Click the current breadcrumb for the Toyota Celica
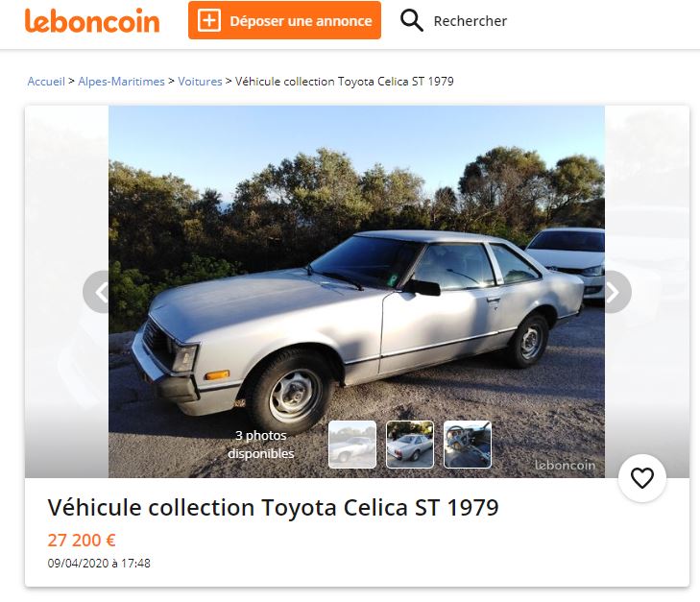The image size is (700, 602). point(344,82)
